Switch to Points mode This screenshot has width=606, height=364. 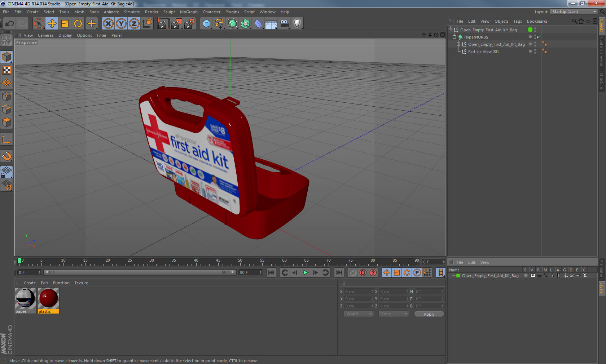click(x=6, y=97)
